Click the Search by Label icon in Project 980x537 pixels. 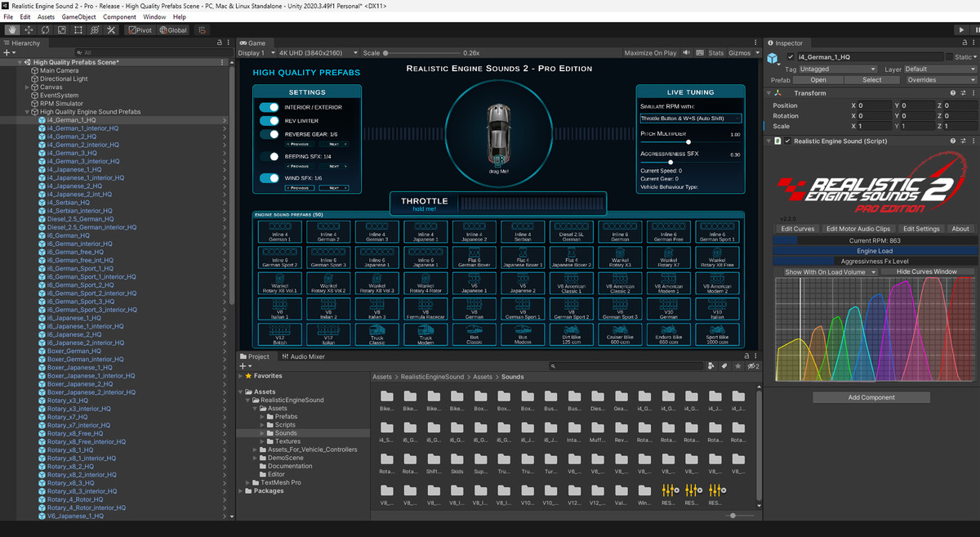click(x=724, y=366)
